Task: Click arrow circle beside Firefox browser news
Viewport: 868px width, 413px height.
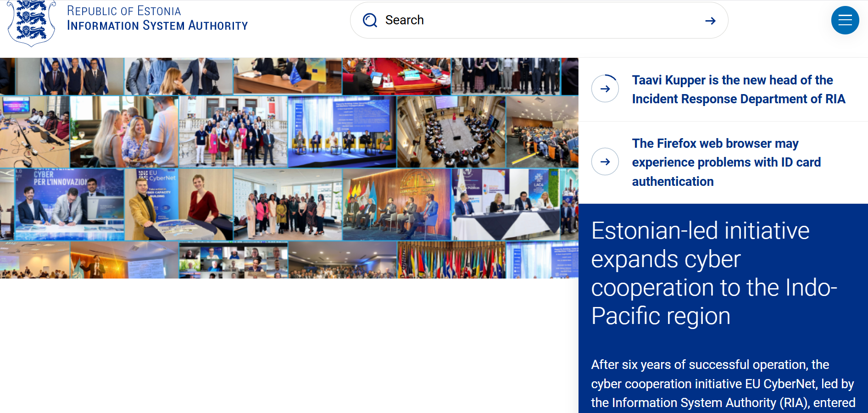Action: 605,162
